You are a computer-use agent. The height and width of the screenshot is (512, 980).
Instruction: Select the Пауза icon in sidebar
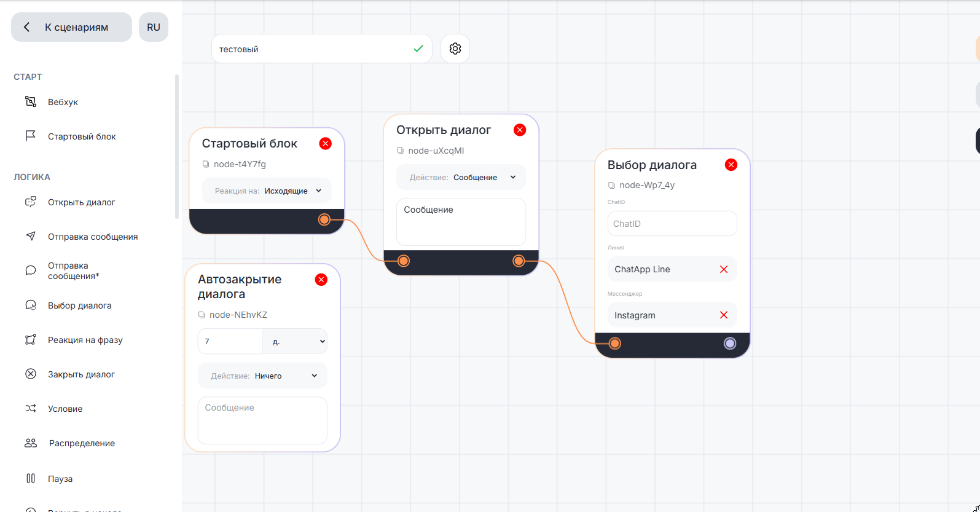[x=31, y=478]
